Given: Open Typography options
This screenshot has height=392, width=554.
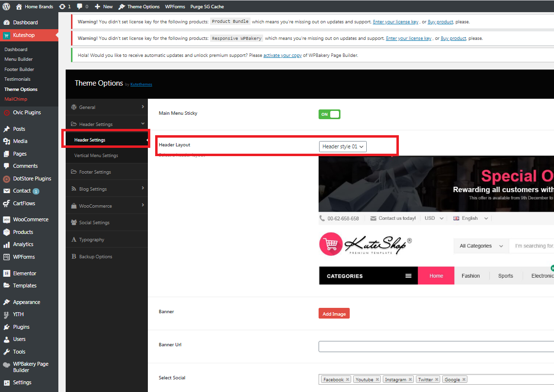Looking at the screenshot, I should tap(107, 239).
